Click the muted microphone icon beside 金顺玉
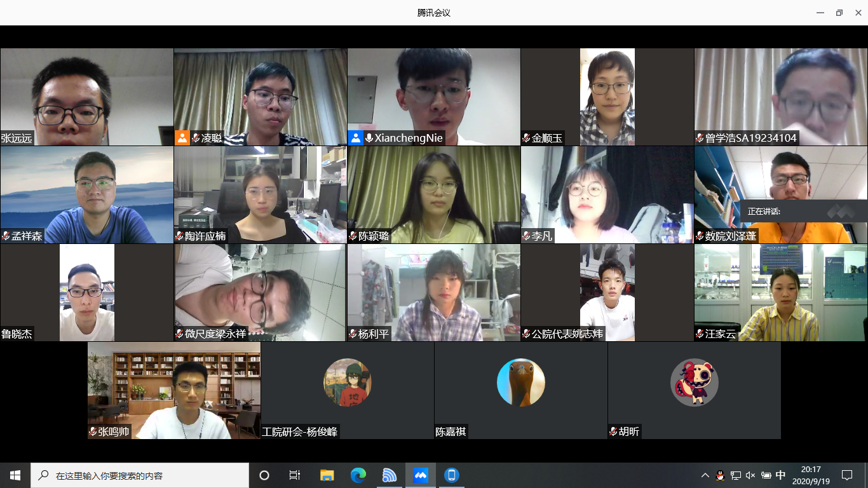 (526, 138)
